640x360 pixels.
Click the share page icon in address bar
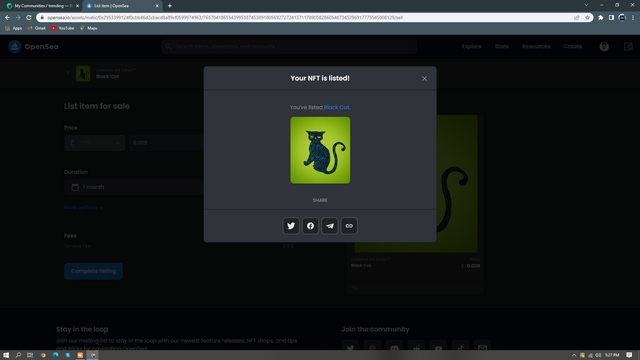[x=577, y=18]
